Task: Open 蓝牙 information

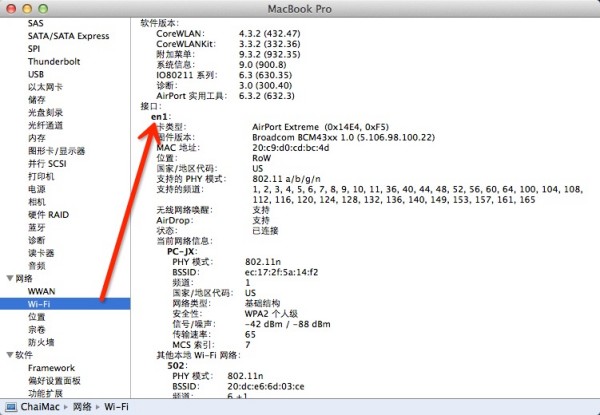Action: coord(36,228)
